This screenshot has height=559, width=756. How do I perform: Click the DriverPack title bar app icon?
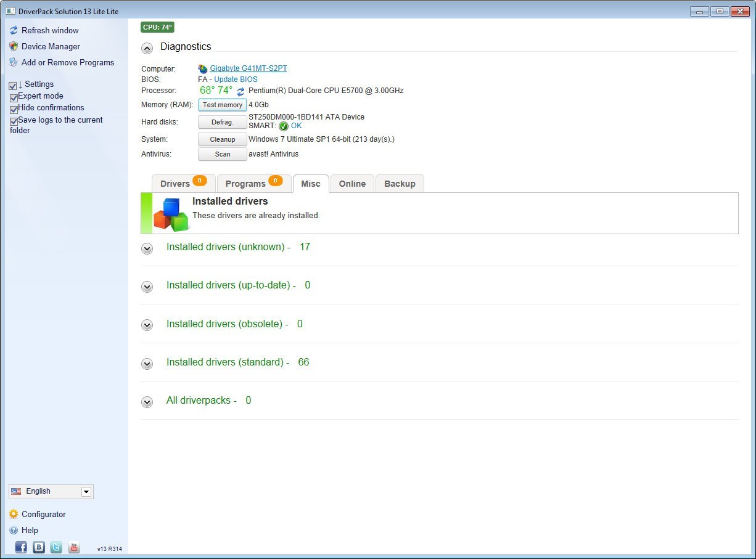(10, 11)
